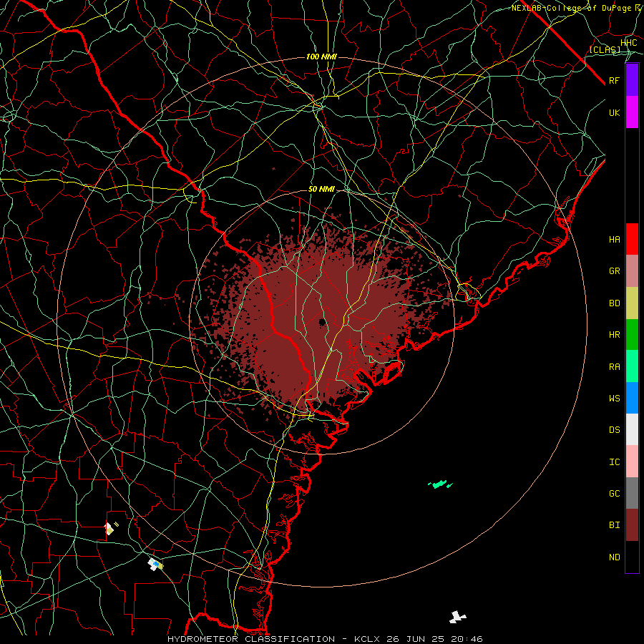644x644 pixels.
Task: Click the BD yellow legend swatch
Action: [x=632, y=303]
